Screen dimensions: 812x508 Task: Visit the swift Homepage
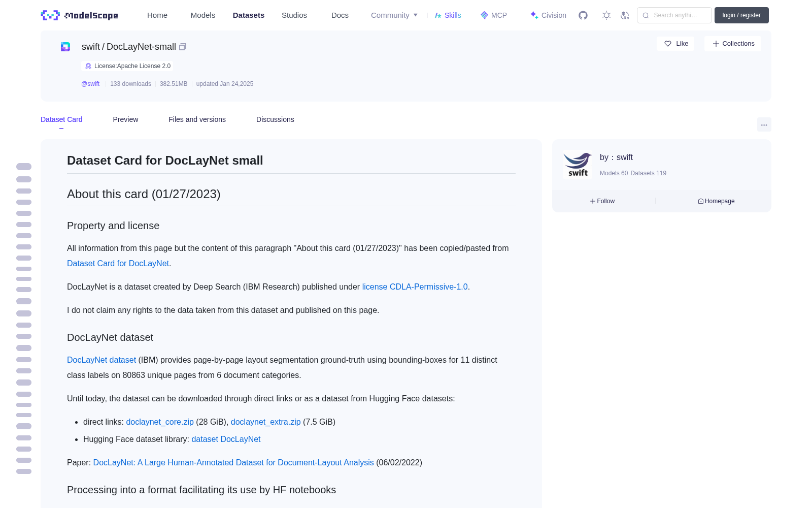[716, 201]
